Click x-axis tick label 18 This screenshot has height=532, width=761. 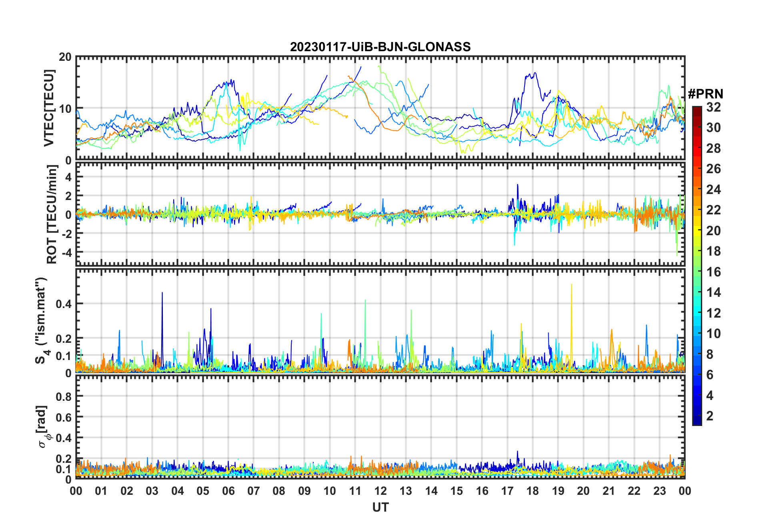[x=533, y=491]
